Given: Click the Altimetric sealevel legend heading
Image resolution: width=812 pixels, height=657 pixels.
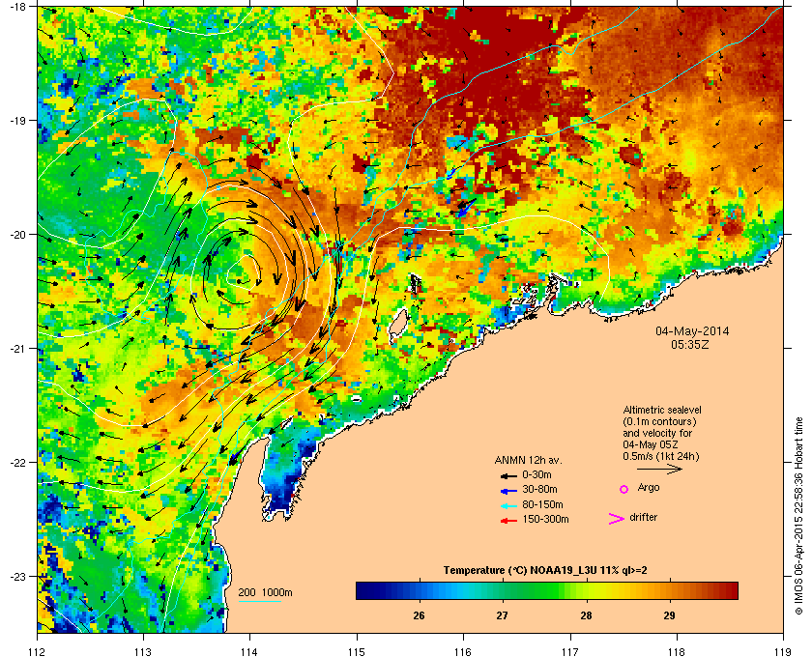Looking at the screenshot, I should [662, 410].
